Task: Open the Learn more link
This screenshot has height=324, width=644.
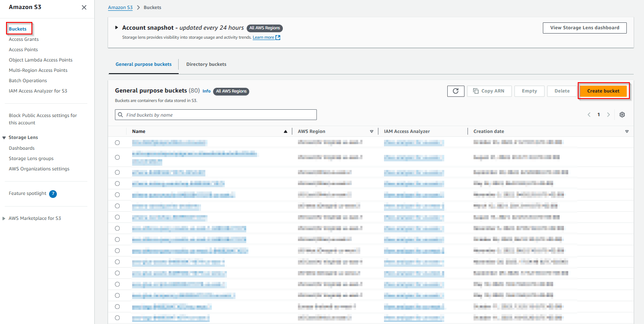Action: [x=263, y=37]
